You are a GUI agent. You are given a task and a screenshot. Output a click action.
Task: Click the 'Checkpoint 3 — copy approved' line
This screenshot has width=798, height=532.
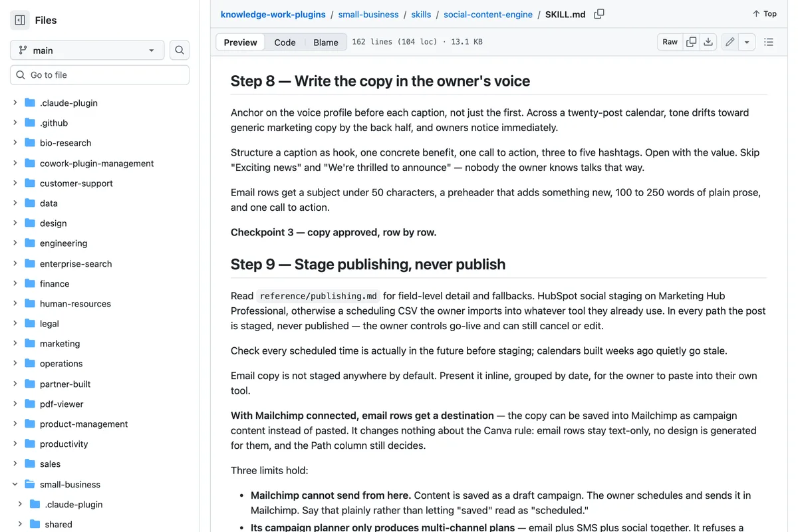click(334, 232)
